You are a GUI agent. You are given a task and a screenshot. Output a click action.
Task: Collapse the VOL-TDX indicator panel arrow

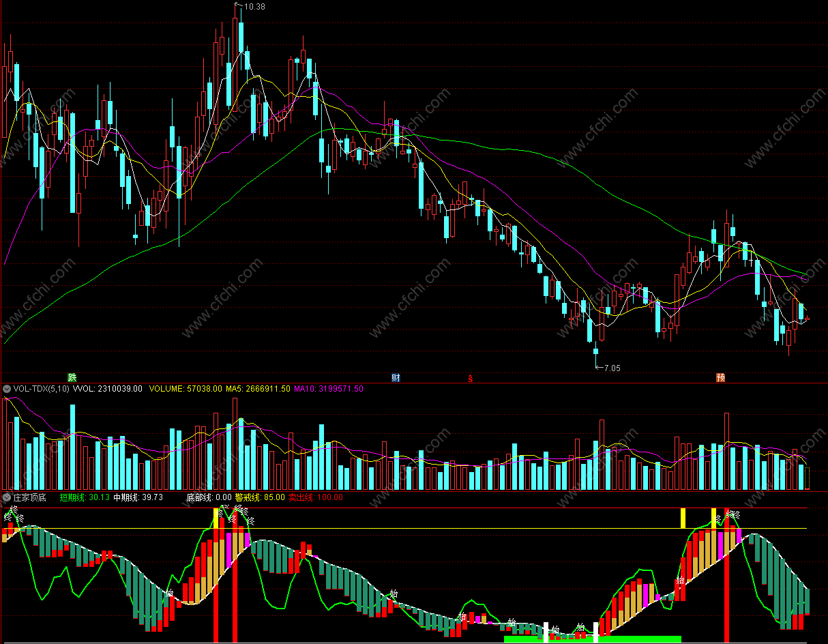[7, 389]
